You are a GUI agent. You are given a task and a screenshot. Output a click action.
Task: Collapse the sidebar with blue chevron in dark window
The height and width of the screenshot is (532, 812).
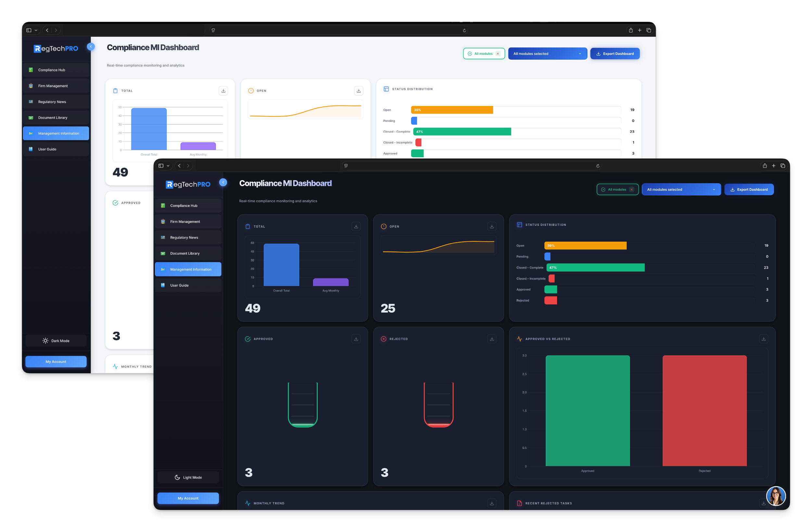point(223,182)
